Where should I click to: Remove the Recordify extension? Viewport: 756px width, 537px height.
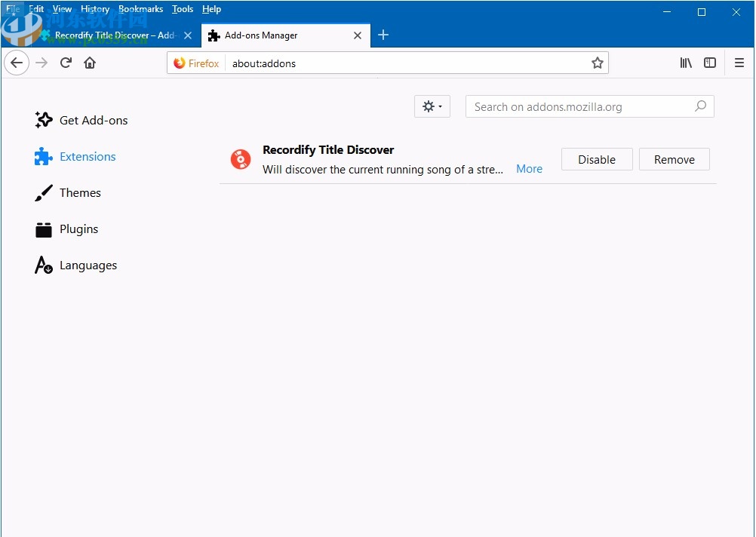pos(674,159)
